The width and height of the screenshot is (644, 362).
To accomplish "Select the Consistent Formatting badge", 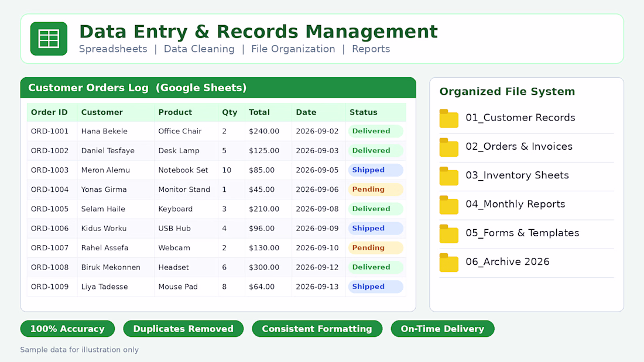I will point(317,329).
